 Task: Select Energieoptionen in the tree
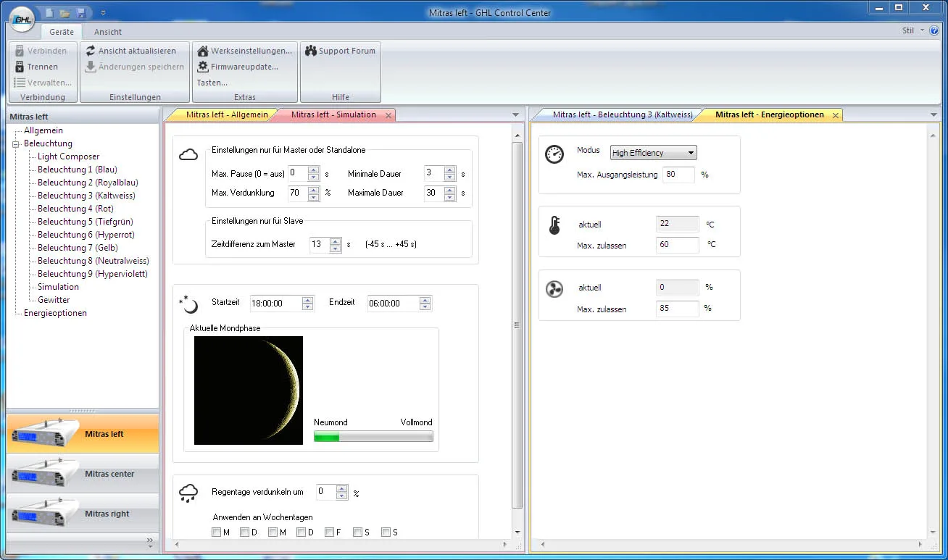tap(55, 313)
